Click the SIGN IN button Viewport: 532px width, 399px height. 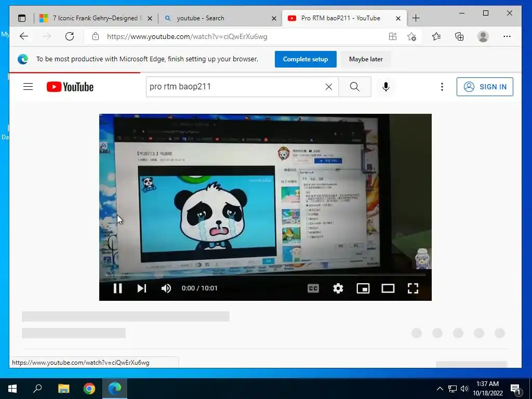pyautogui.click(x=485, y=87)
